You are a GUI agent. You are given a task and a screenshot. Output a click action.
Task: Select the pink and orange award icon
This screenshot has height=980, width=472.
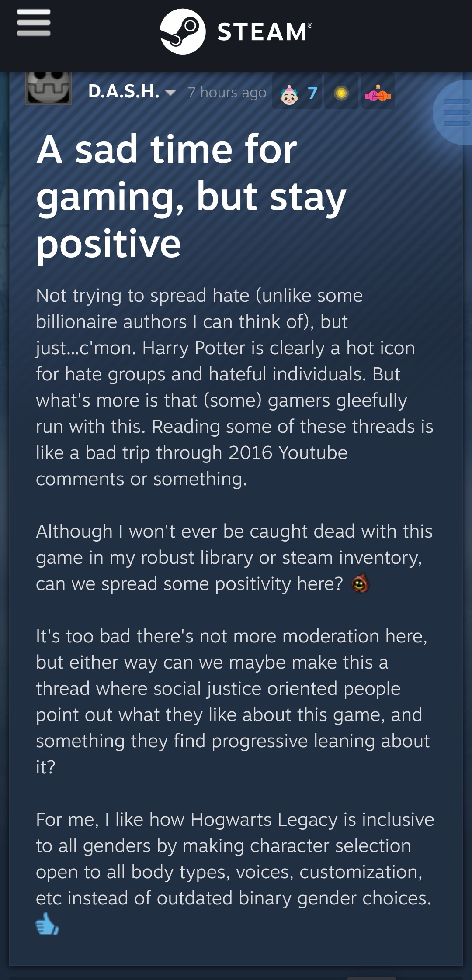[378, 93]
